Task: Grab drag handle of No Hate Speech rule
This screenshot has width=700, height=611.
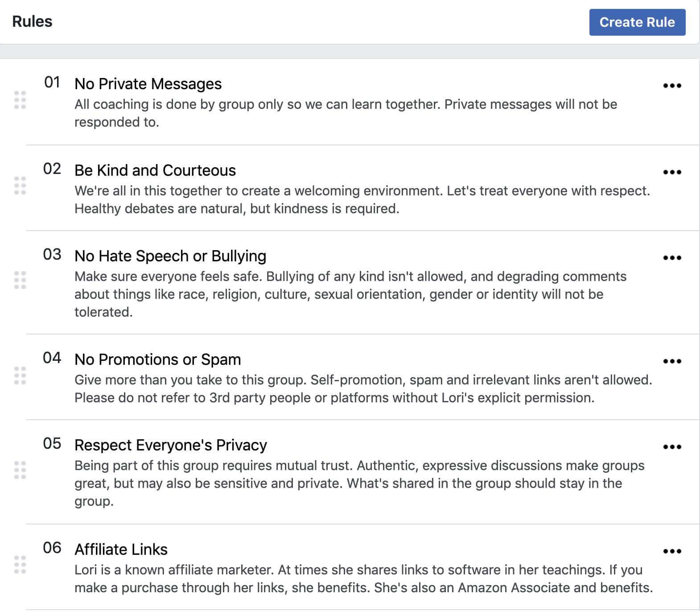Action: [20, 280]
